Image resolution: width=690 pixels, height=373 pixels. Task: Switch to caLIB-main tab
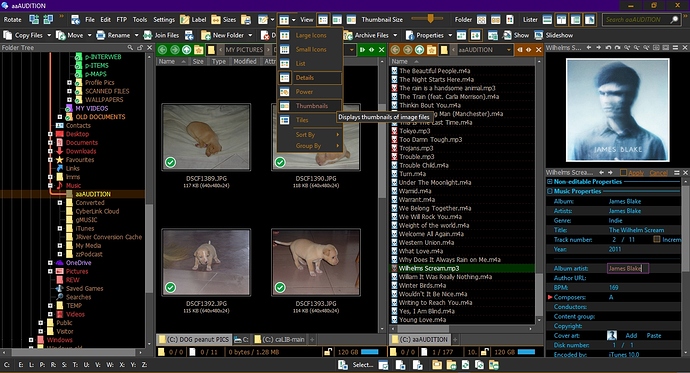(x=279, y=340)
